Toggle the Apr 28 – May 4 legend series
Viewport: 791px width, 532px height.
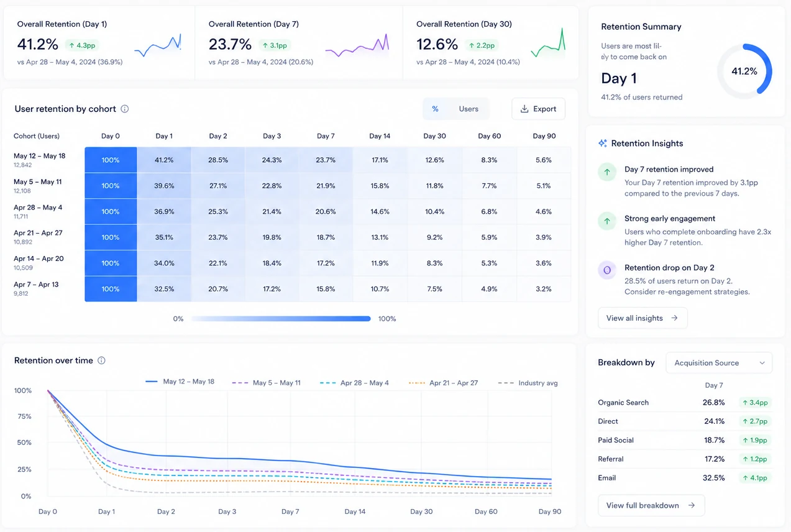coord(354,383)
